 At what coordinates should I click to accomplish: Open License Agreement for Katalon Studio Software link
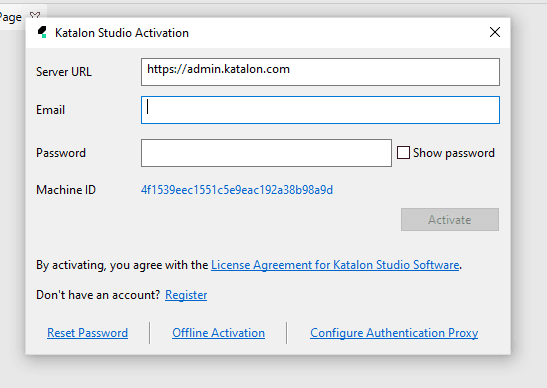tap(335, 265)
